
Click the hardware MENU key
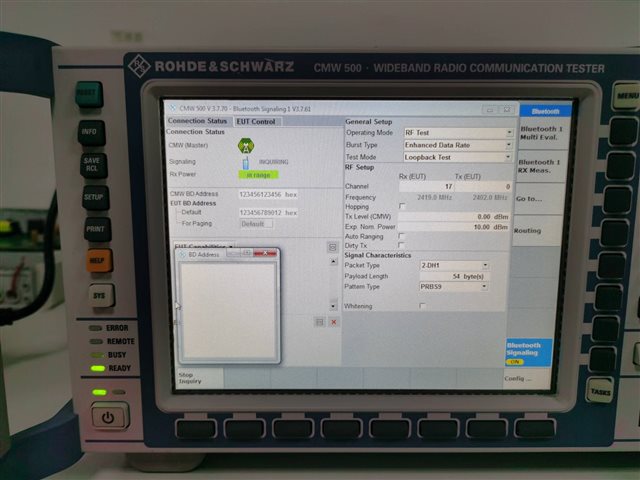click(627, 96)
